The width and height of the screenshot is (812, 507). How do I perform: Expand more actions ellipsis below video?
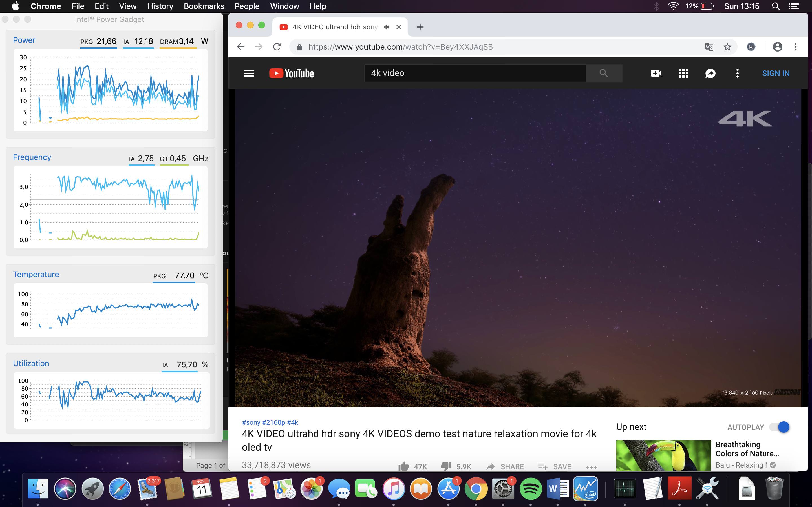pyautogui.click(x=591, y=467)
